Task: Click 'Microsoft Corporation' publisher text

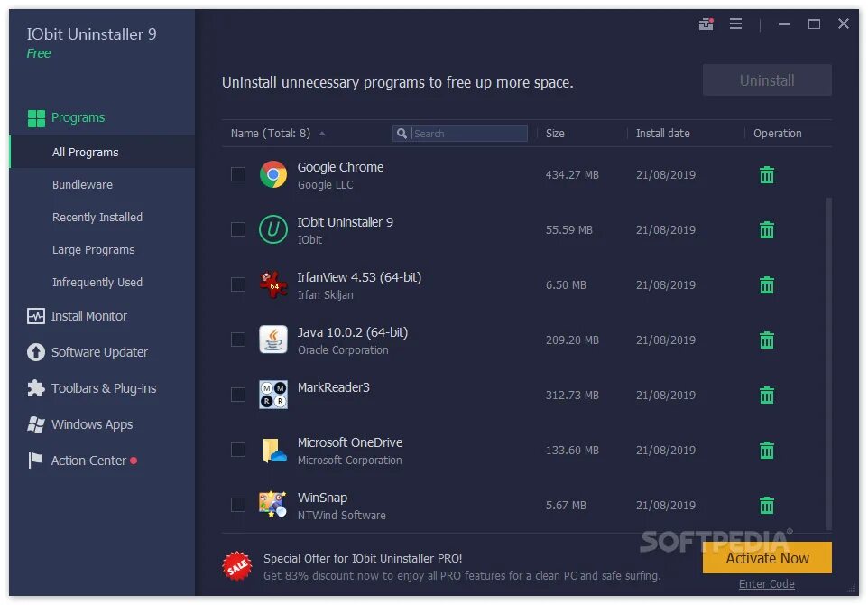Action: pyautogui.click(x=350, y=461)
